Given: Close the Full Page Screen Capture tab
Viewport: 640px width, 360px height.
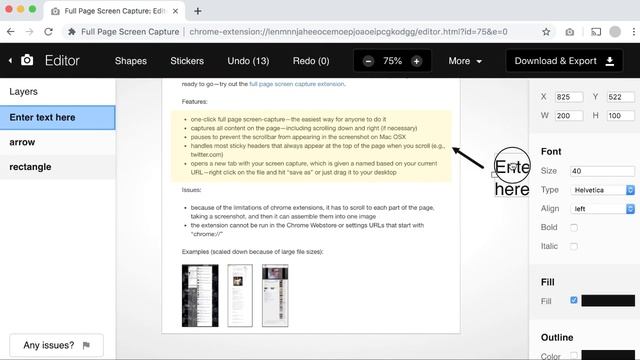Looking at the screenshot, I should coord(175,11).
